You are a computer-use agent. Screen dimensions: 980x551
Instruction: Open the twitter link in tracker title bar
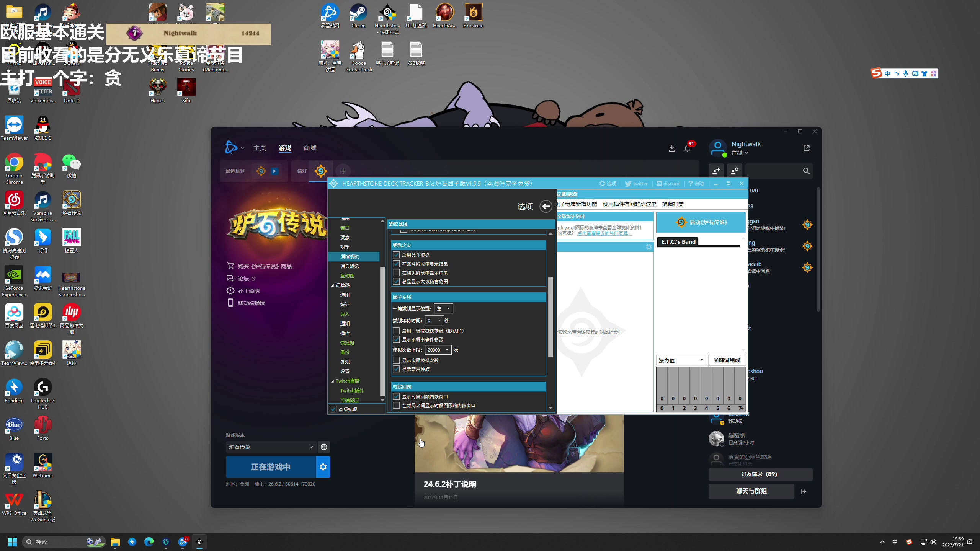tap(636, 184)
